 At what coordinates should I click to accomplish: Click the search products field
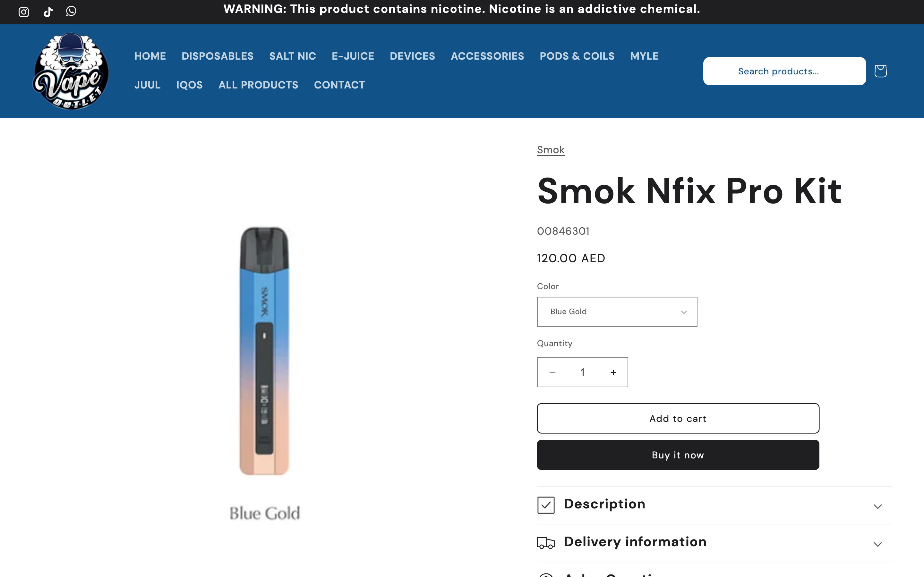784,71
